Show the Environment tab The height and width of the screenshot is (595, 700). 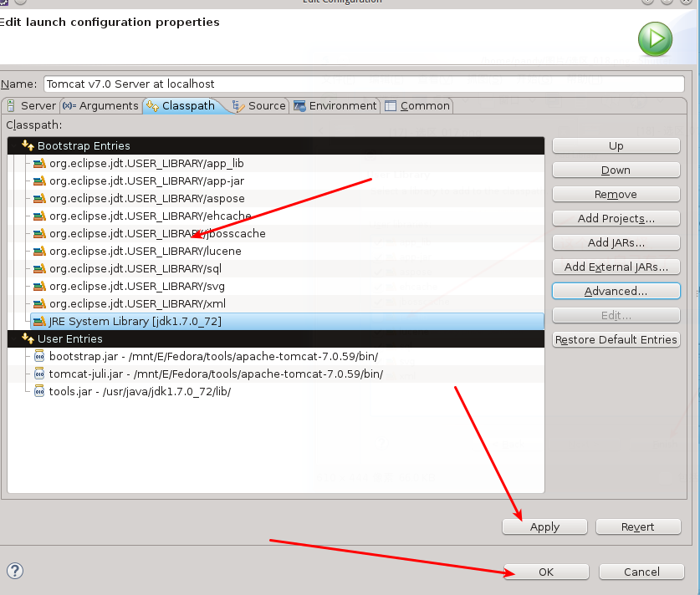pos(335,105)
